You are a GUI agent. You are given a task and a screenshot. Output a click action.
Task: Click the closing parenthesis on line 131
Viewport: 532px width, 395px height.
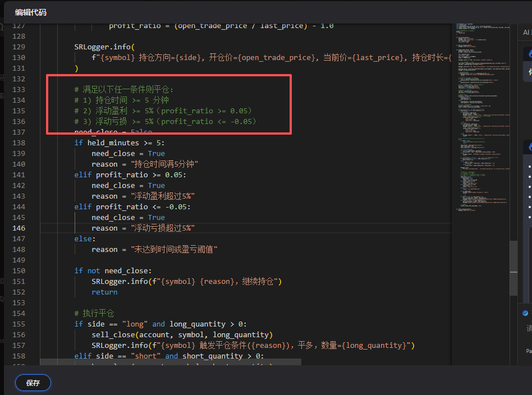76,68
